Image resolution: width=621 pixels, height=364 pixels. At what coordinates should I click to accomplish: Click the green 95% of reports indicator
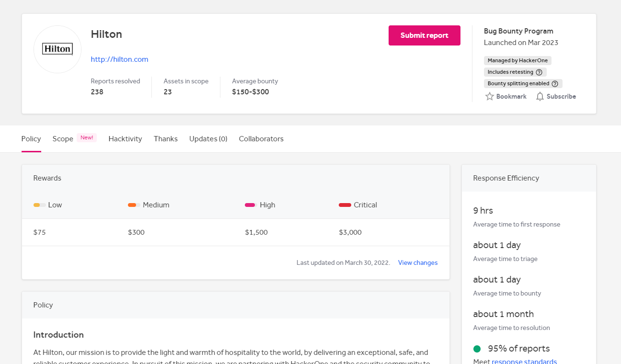477,349
